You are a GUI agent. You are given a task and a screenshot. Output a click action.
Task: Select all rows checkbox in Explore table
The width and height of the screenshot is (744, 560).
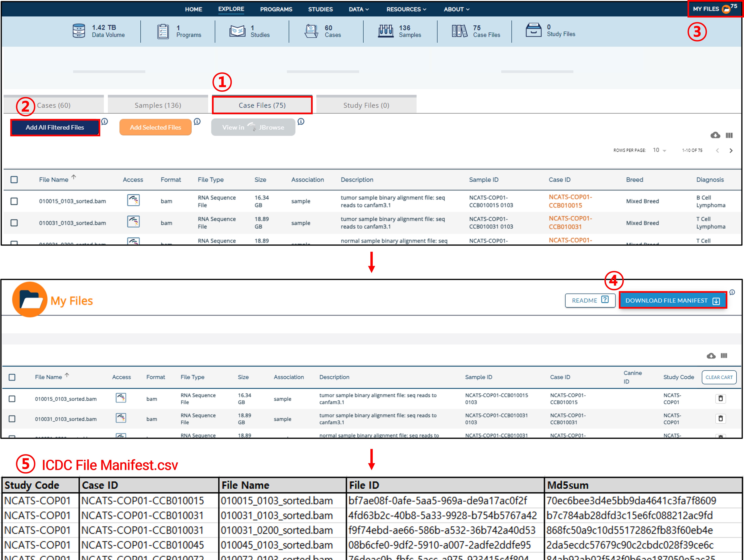pos(14,179)
